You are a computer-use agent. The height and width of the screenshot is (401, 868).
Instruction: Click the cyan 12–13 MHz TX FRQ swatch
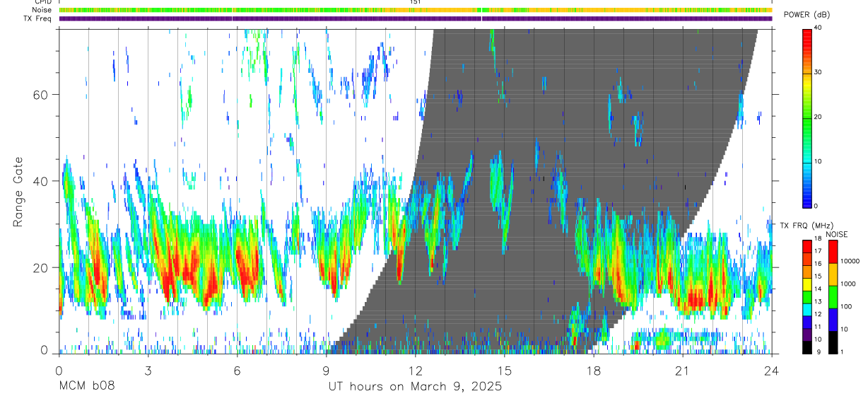[x=807, y=309]
